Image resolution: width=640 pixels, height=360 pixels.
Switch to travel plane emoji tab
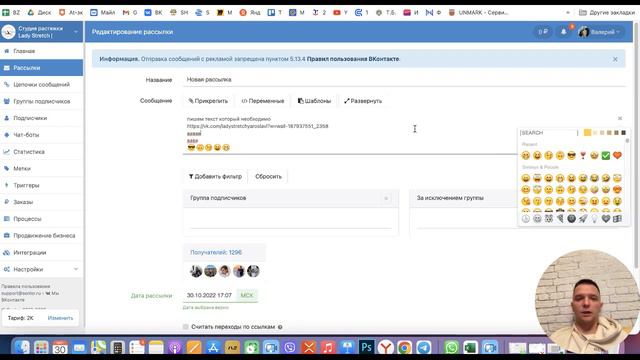click(x=583, y=219)
